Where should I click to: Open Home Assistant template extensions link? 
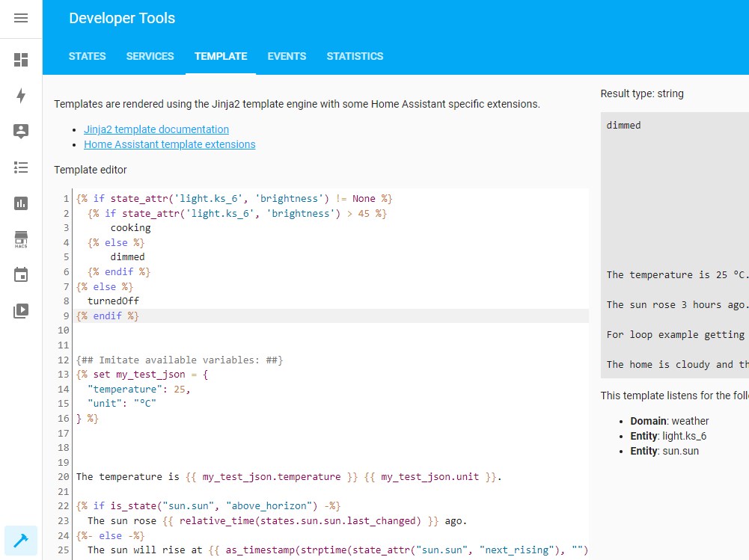pyautogui.click(x=170, y=144)
